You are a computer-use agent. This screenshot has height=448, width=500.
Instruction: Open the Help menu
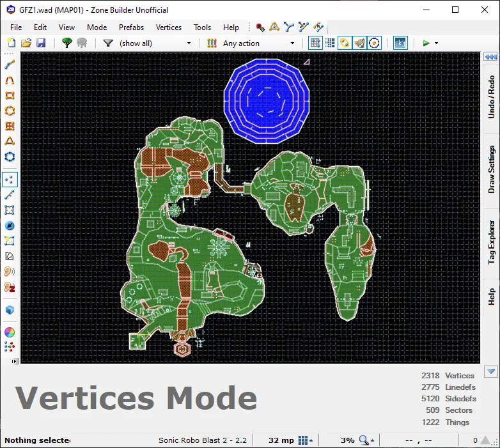click(231, 27)
